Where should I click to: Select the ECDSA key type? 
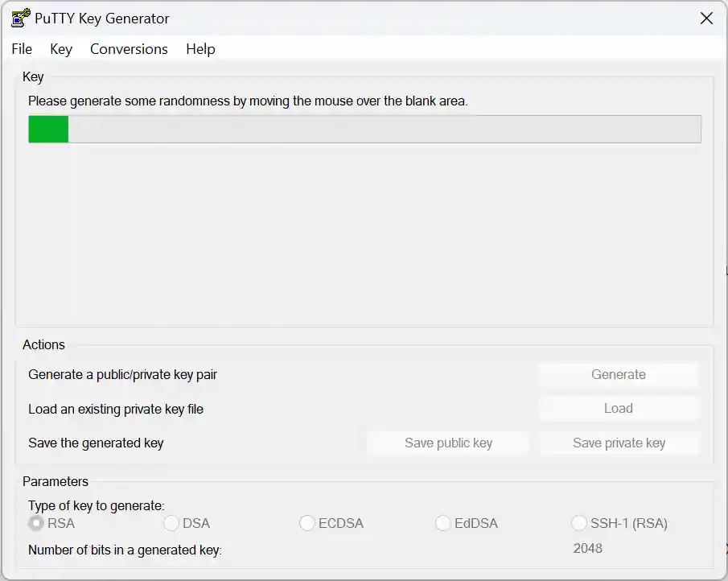[306, 523]
